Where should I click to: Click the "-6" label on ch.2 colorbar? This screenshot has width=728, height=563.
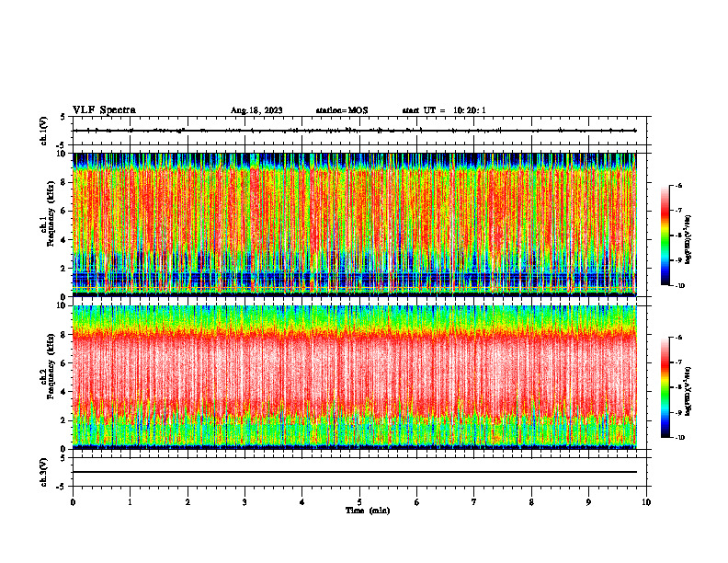[678, 338]
